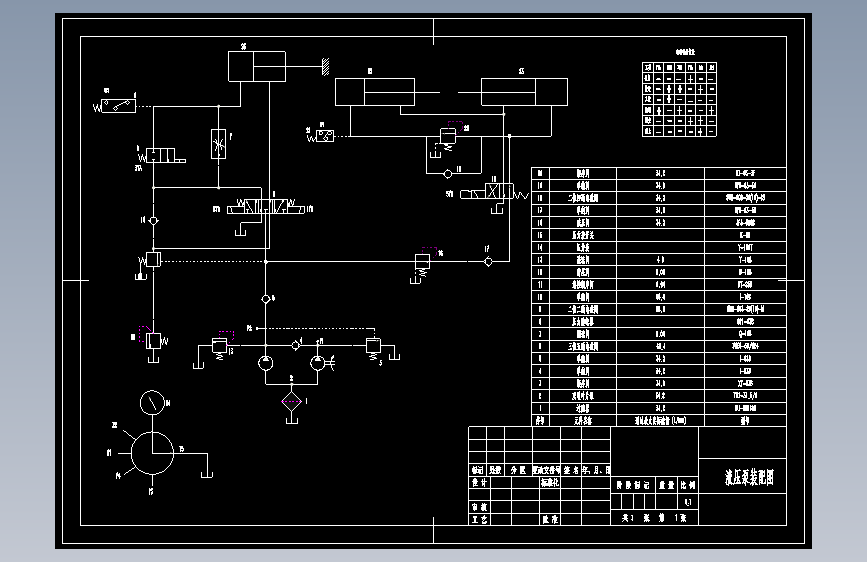Click the 处数 column header in revision block
The image size is (867, 562).
(495, 470)
